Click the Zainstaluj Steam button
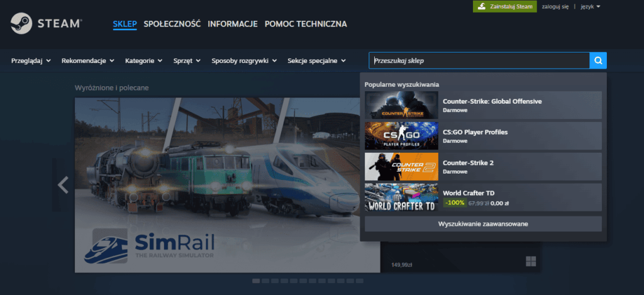This screenshot has height=295, width=644. tap(504, 6)
